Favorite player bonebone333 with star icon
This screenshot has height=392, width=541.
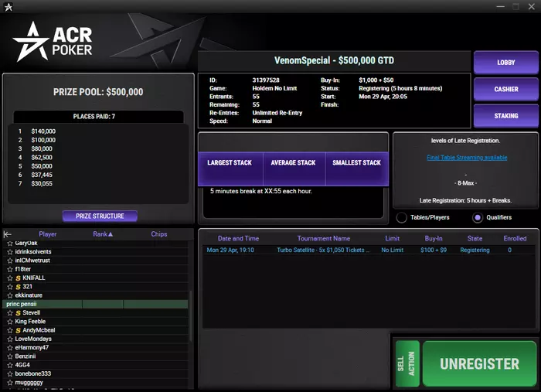[x=10, y=373]
